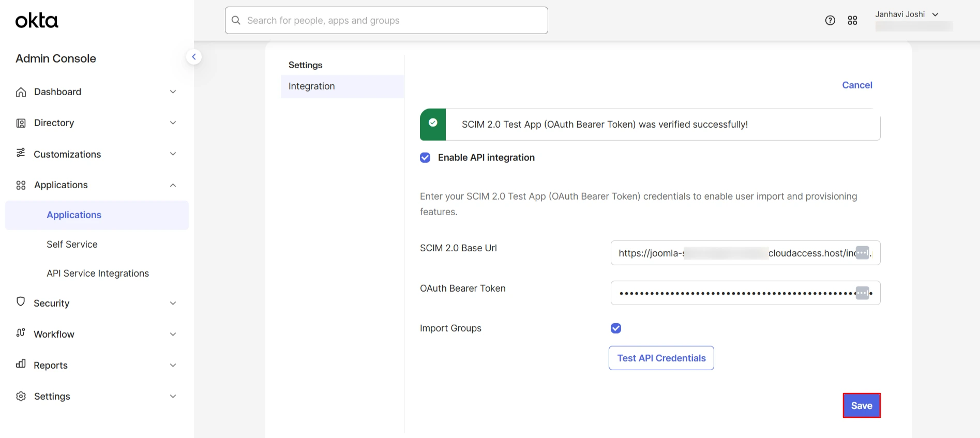Open Dashboard in the sidebar
The width and height of the screenshot is (980, 438).
[57, 92]
